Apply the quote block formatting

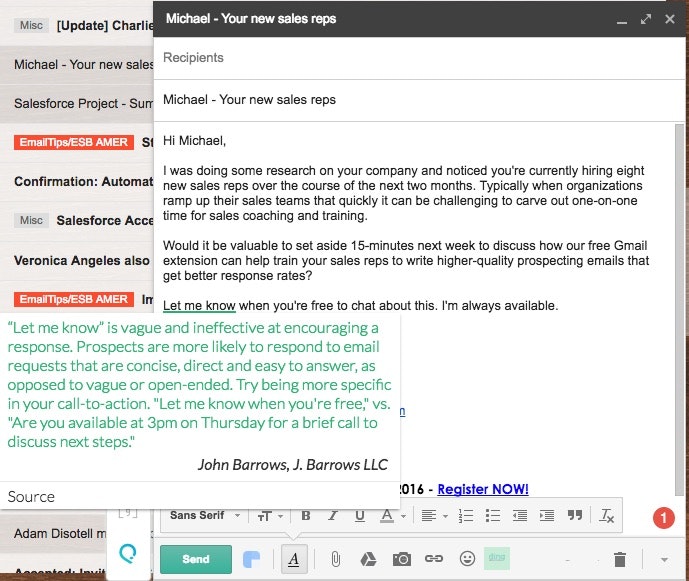[x=574, y=515]
